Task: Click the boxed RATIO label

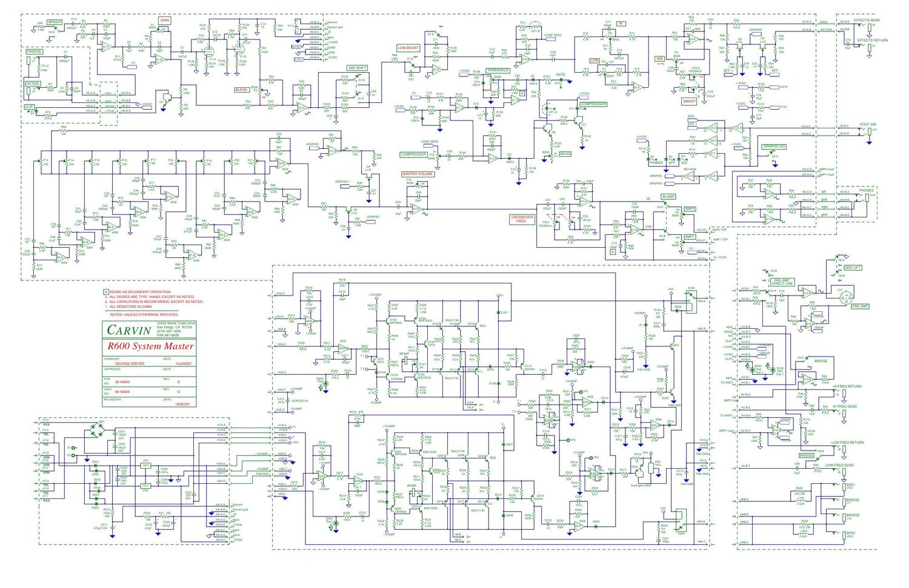Action: pos(565,154)
